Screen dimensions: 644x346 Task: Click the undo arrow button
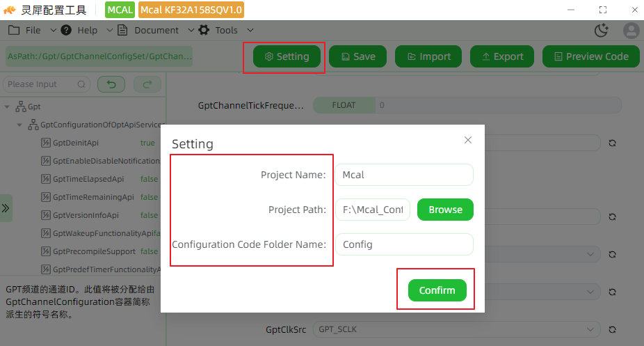[111, 84]
